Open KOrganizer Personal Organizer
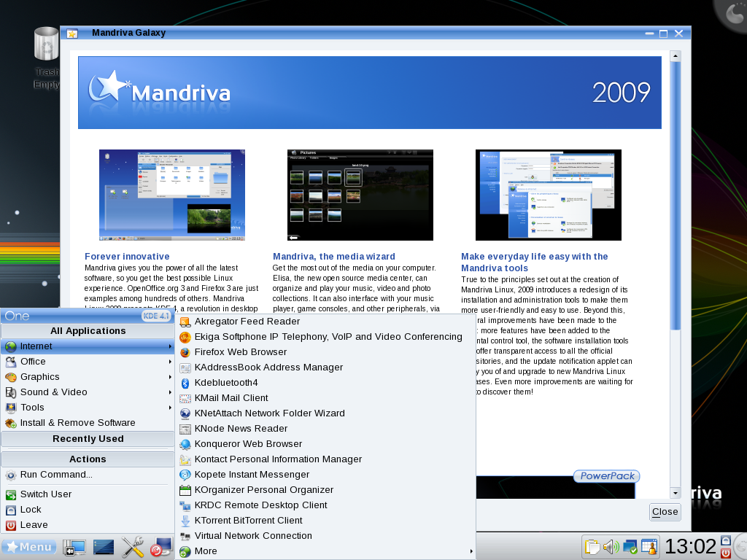This screenshot has width=747, height=560. [326, 489]
